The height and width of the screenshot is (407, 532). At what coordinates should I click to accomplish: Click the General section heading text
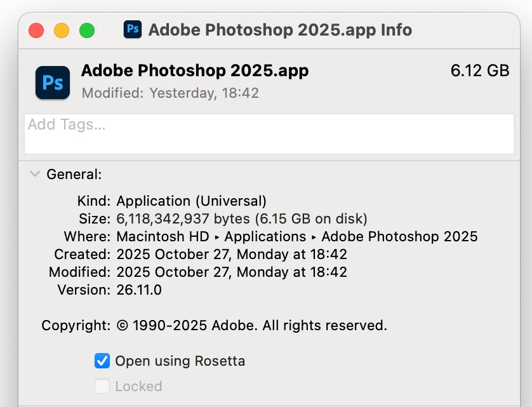[x=74, y=174]
